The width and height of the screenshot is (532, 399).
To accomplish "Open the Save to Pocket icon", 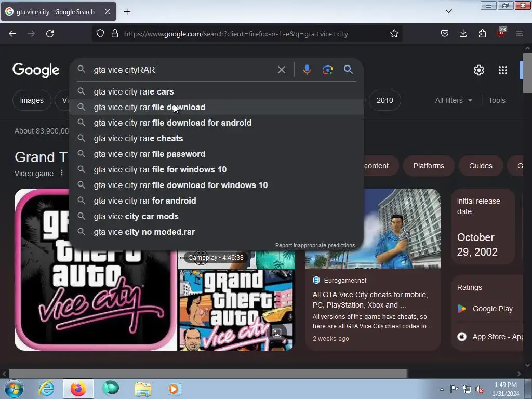I will (x=445, y=34).
